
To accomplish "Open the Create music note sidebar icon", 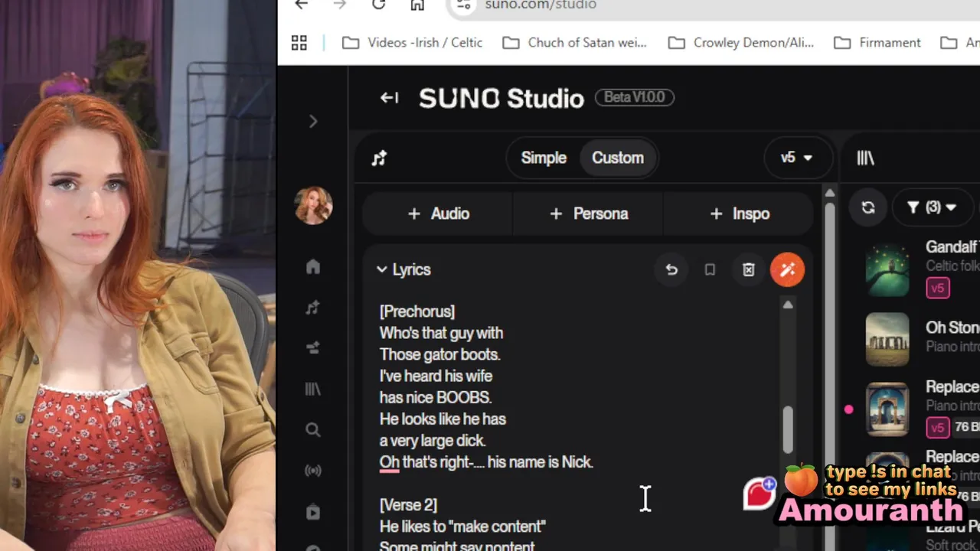I will 312,308.
